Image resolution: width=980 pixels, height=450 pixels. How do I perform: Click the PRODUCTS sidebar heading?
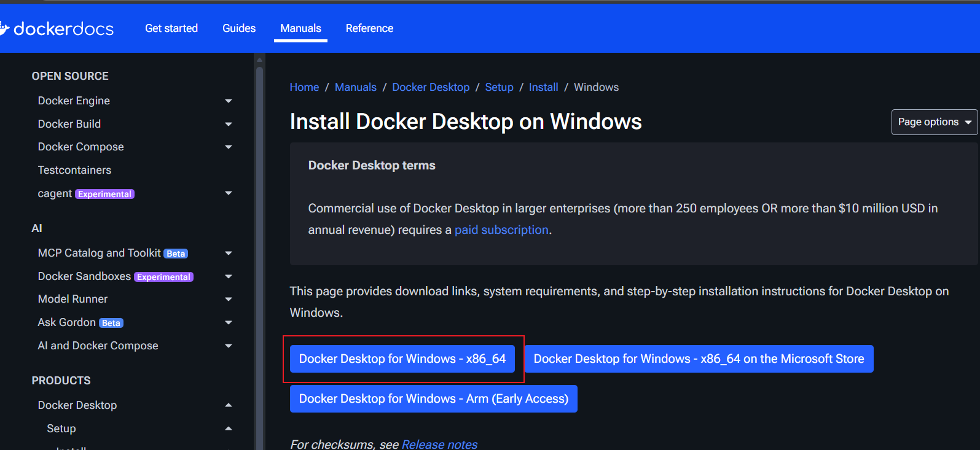point(61,381)
